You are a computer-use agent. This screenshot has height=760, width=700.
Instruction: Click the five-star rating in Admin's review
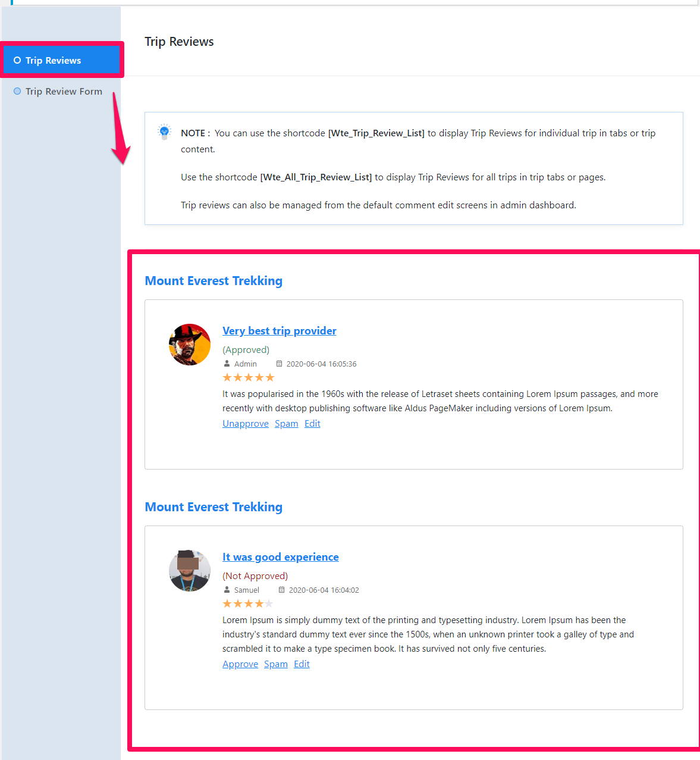pyautogui.click(x=249, y=377)
